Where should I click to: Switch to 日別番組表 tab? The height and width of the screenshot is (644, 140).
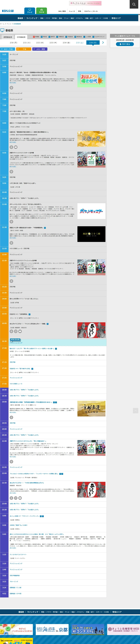(x=21, y=37)
